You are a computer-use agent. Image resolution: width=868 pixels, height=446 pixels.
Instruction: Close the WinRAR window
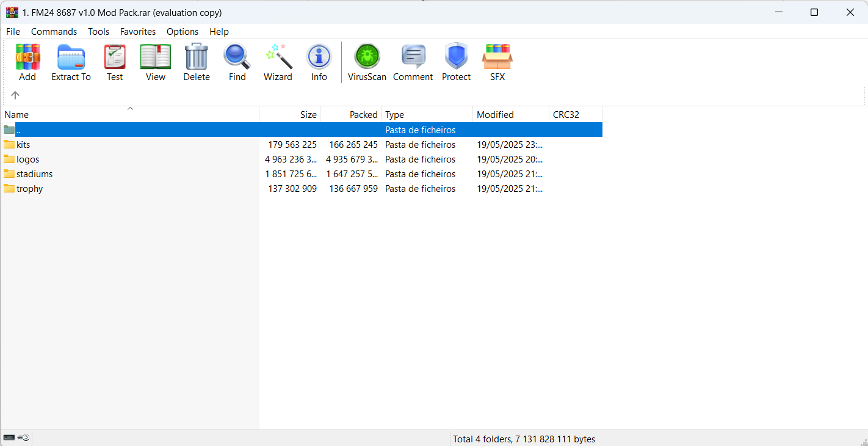(x=850, y=12)
